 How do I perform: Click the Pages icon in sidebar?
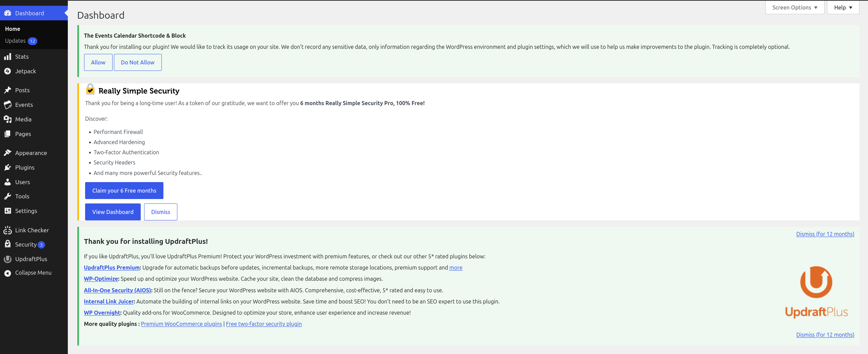(7, 134)
